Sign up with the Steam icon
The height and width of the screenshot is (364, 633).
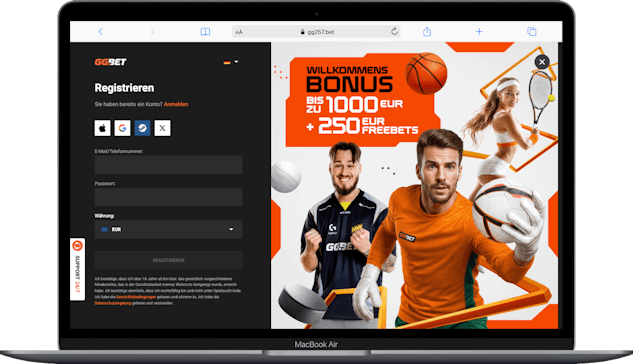(x=143, y=128)
